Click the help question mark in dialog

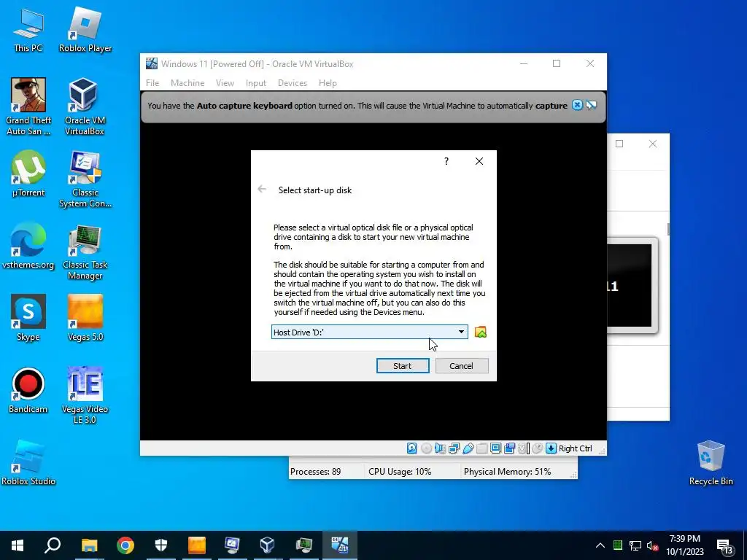coord(446,161)
